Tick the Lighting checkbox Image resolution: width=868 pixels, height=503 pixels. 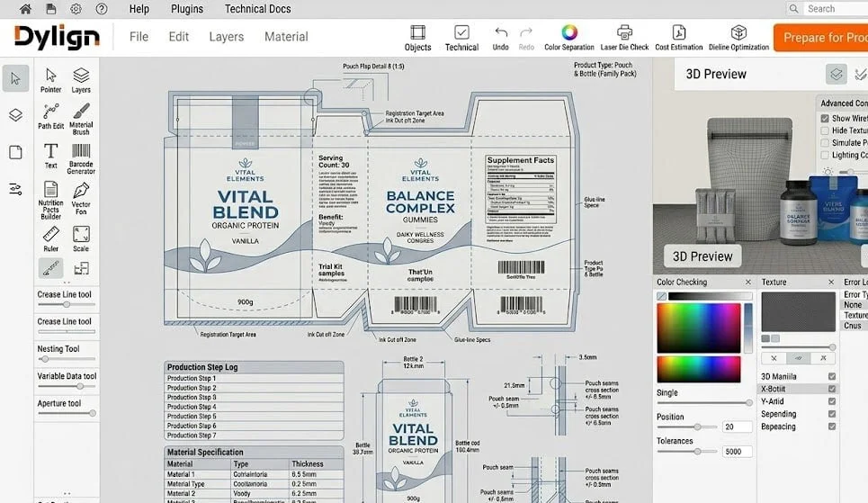(x=825, y=155)
